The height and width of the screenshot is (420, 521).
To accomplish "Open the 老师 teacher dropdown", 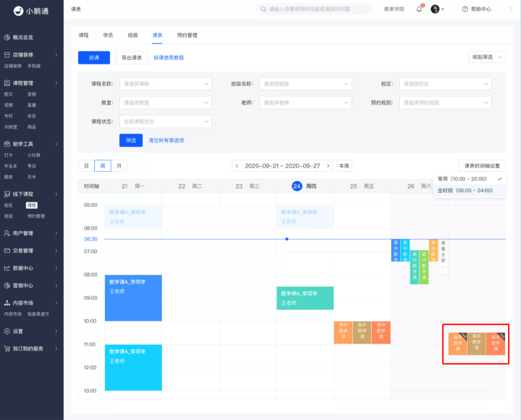I will click(x=306, y=103).
